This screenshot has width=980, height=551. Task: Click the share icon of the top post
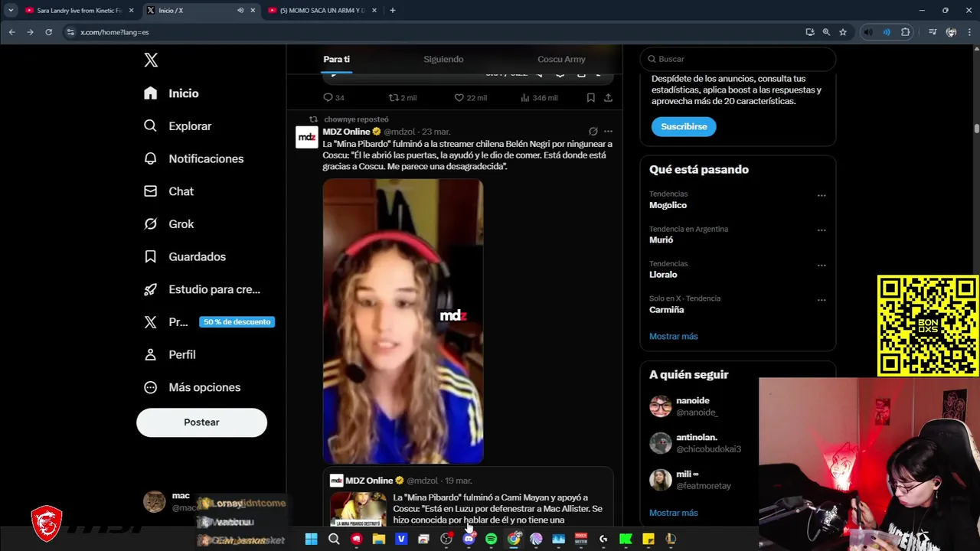click(608, 98)
